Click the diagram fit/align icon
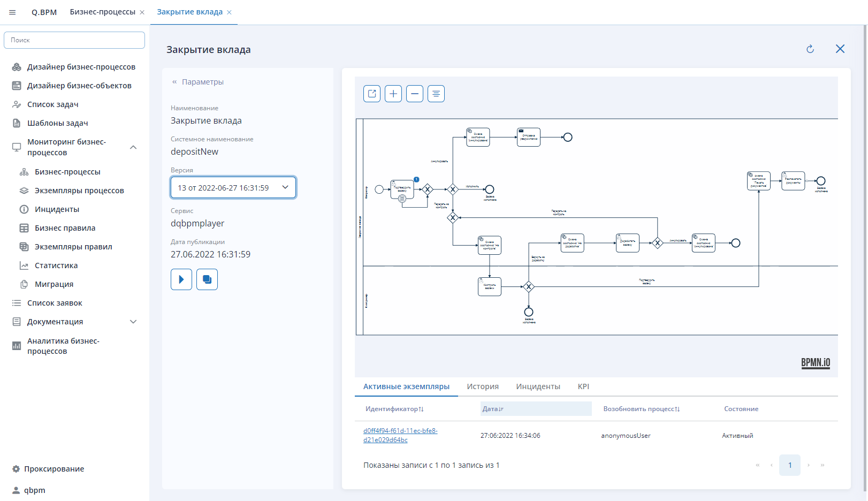 436,94
